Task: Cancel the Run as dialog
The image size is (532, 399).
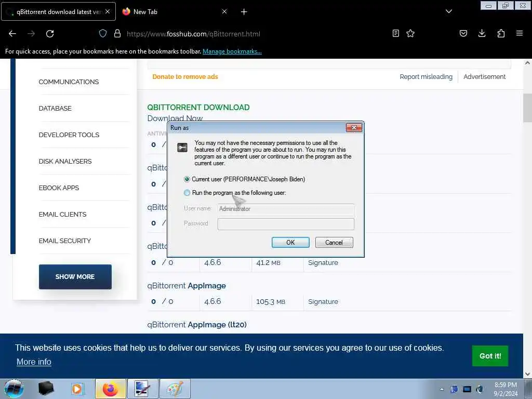Action: (x=334, y=242)
